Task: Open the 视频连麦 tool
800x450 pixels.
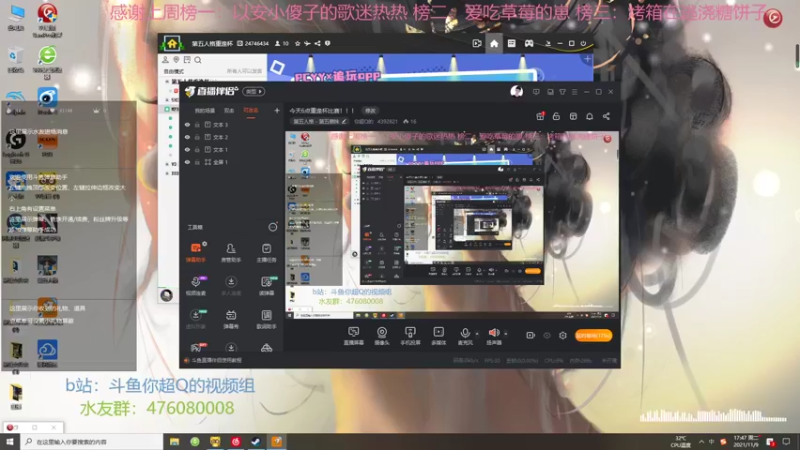Action: 195,286
